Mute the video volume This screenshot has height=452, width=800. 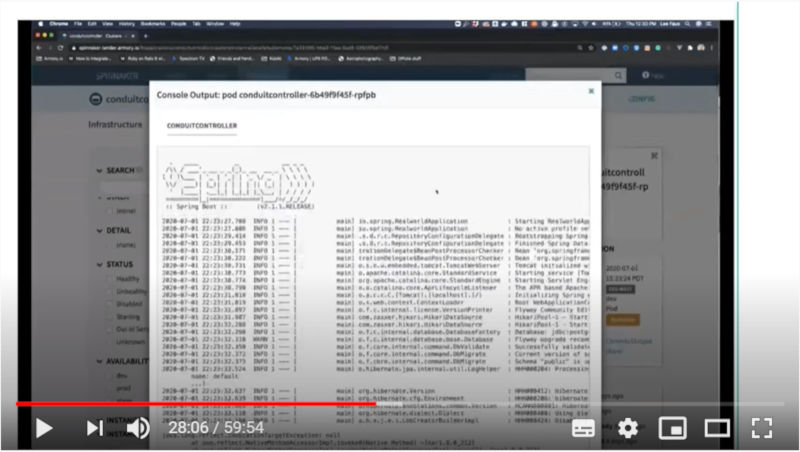click(x=138, y=428)
